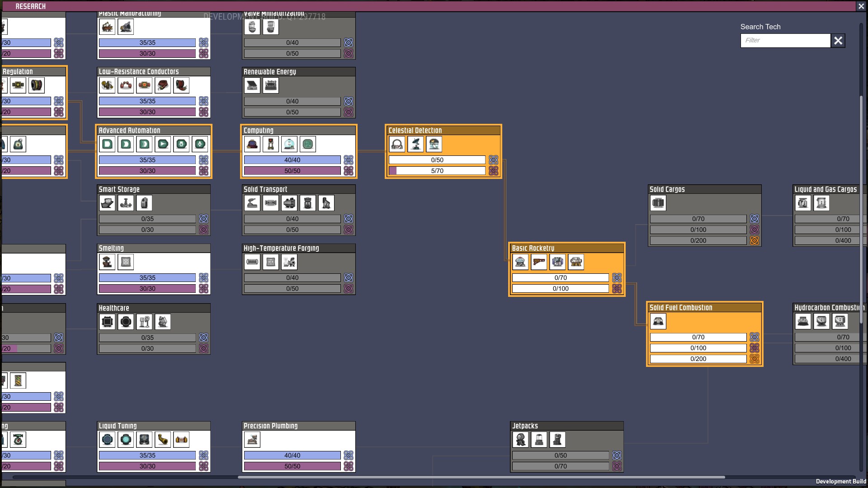Click first icon in Precision Plumbing
The height and width of the screenshot is (488, 868).
252,440
